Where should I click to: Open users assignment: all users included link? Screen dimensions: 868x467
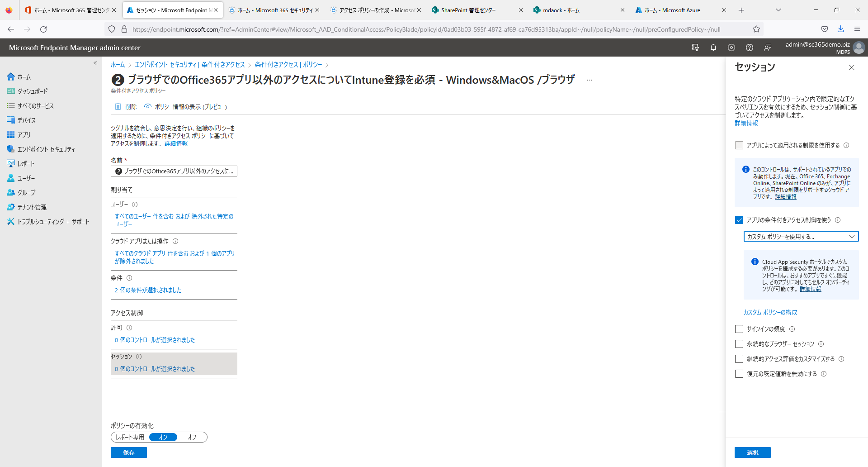tap(174, 220)
